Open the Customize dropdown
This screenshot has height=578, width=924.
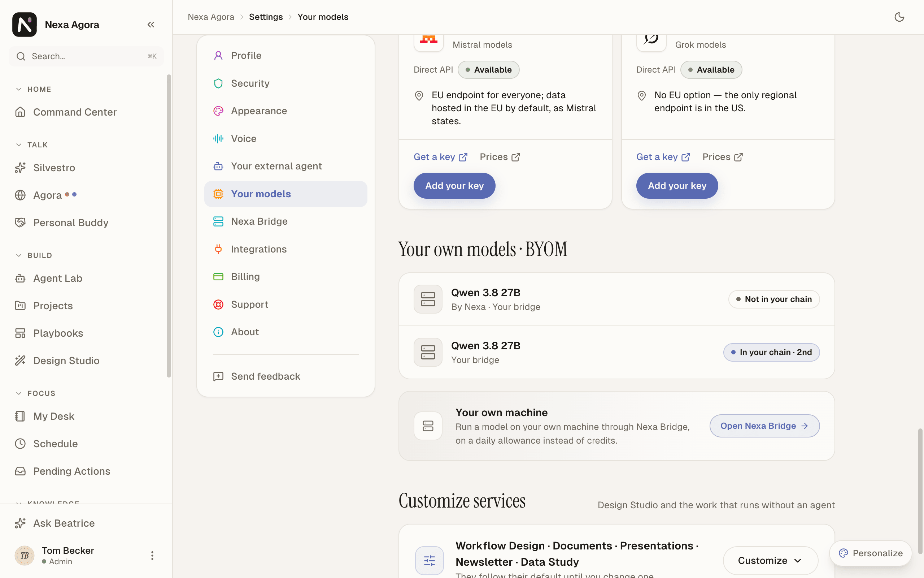tap(770, 560)
